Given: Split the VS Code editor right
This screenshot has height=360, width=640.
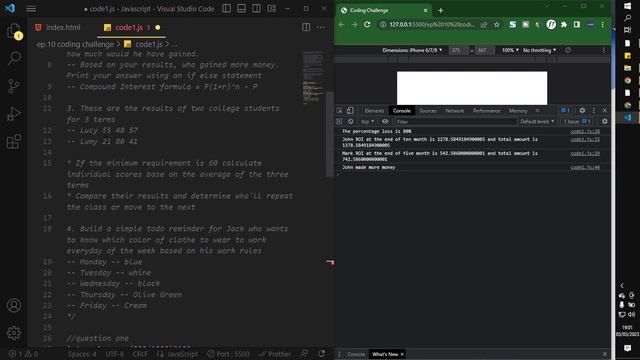Looking at the screenshot, I should [x=306, y=27].
